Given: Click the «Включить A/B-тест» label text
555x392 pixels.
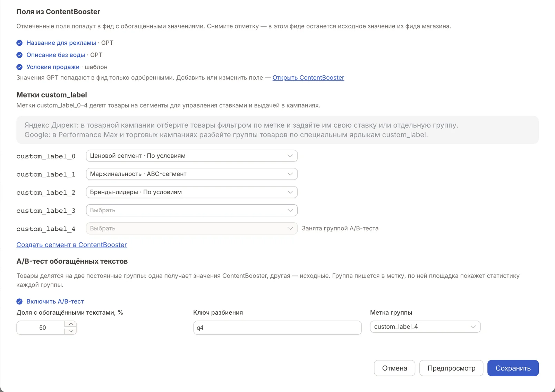Looking at the screenshot, I should coord(55,301).
